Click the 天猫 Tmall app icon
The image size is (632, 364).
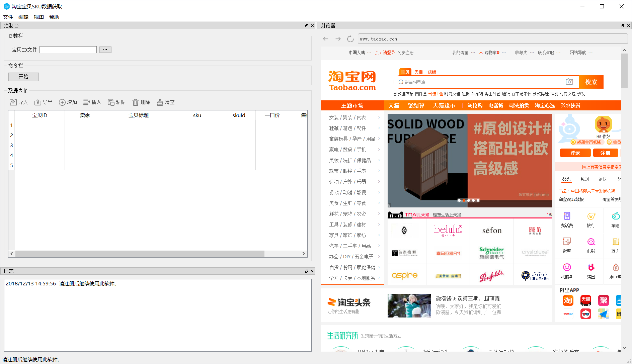click(x=586, y=300)
